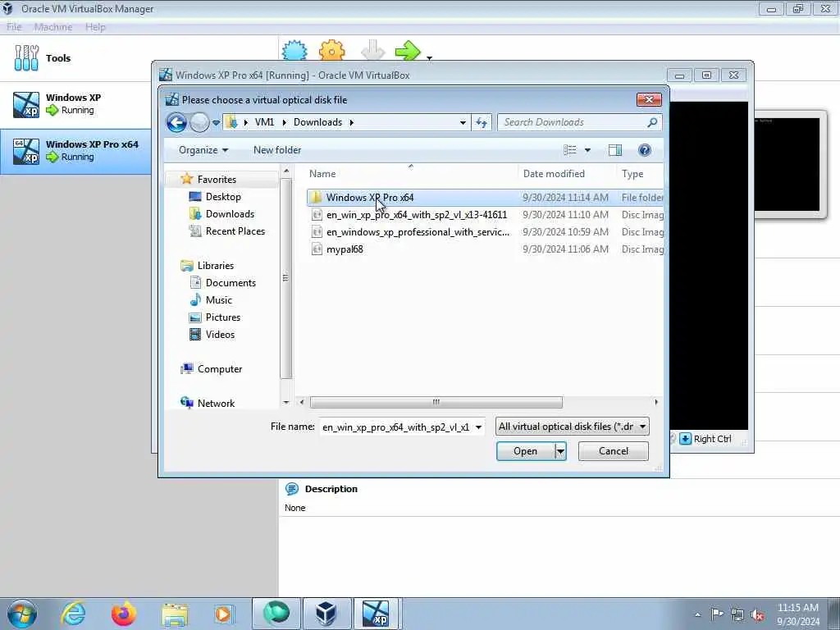Click the Cancel button
This screenshot has width=840, height=630.
click(614, 451)
